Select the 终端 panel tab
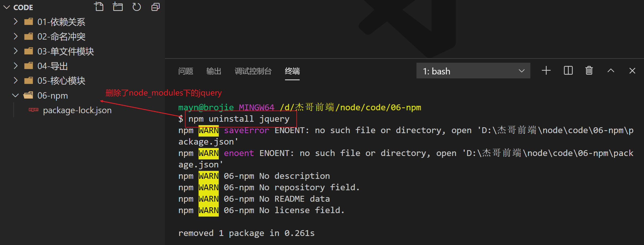This screenshot has width=644, height=245. (x=292, y=71)
